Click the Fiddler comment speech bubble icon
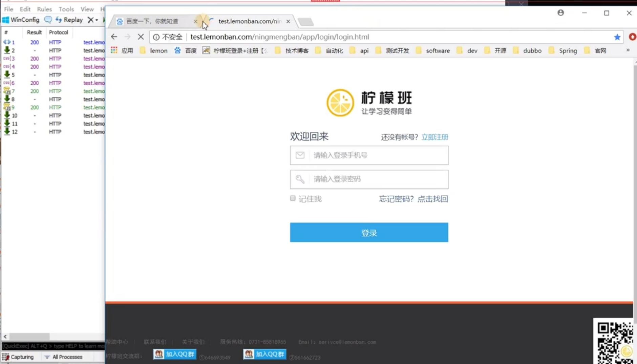This screenshot has width=637, height=364. coord(48,20)
